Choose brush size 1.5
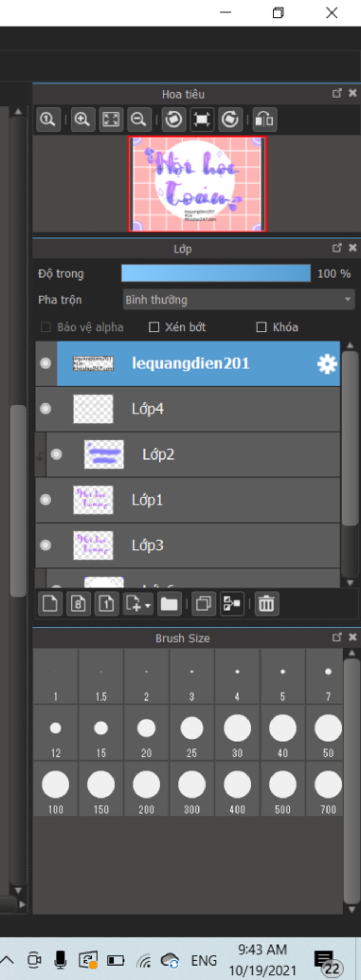The image size is (361, 980). point(101,677)
